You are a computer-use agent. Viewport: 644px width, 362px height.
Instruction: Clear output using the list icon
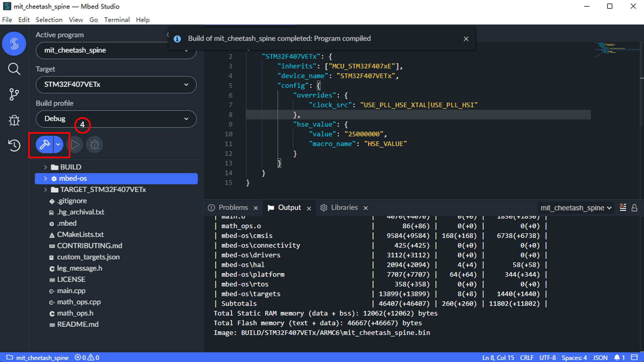coord(623,208)
